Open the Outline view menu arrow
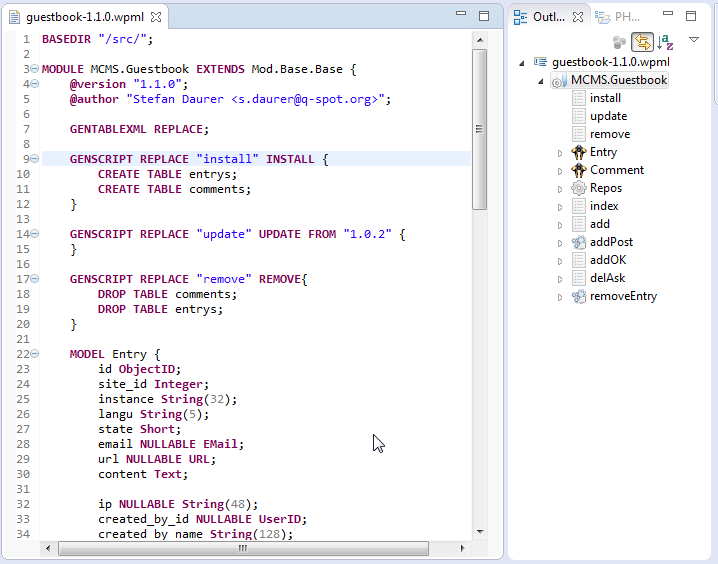Image resolution: width=718 pixels, height=564 pixels. tap(693, 40)
